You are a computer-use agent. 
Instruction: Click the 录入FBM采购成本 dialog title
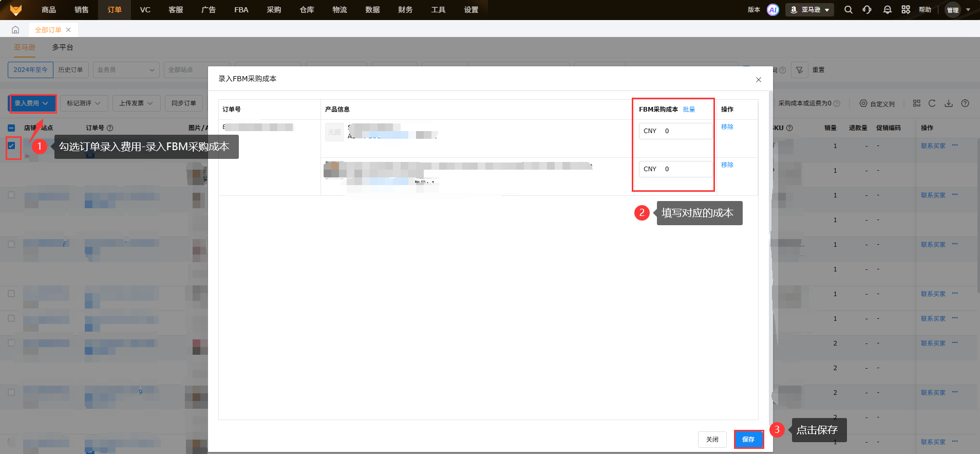click(x=248, y=79)
